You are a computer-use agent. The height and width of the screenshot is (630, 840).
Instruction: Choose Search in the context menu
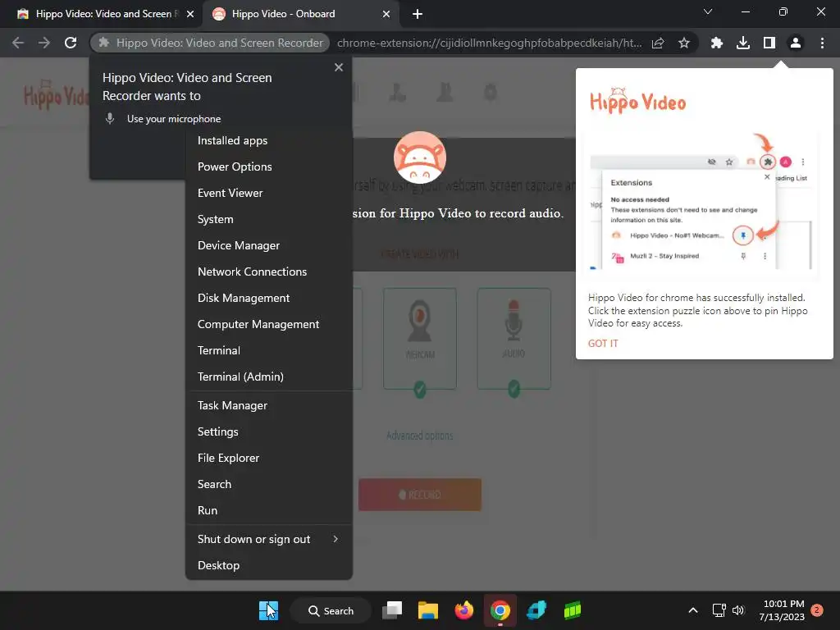coord(268,484)
